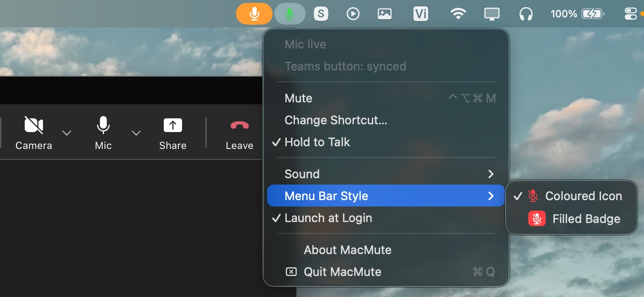
Task: Turn on camera in Teams toolbar
Action: (34, 133)
